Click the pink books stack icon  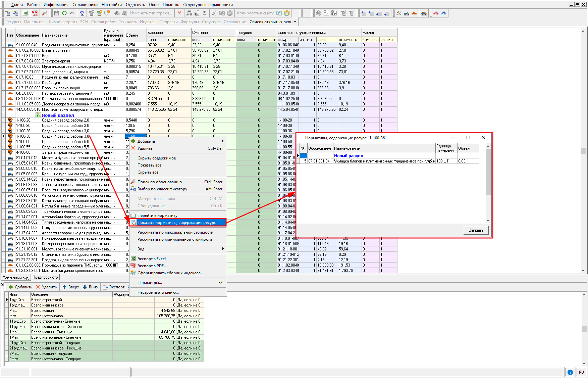[436, 13]
